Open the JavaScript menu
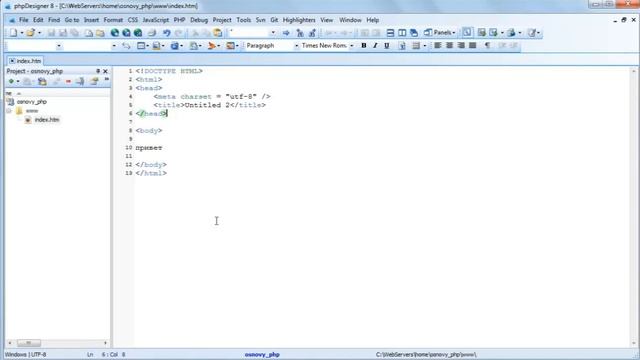This screenshot has height=360, width=640. pyautogui.click(x=155, y=20)
